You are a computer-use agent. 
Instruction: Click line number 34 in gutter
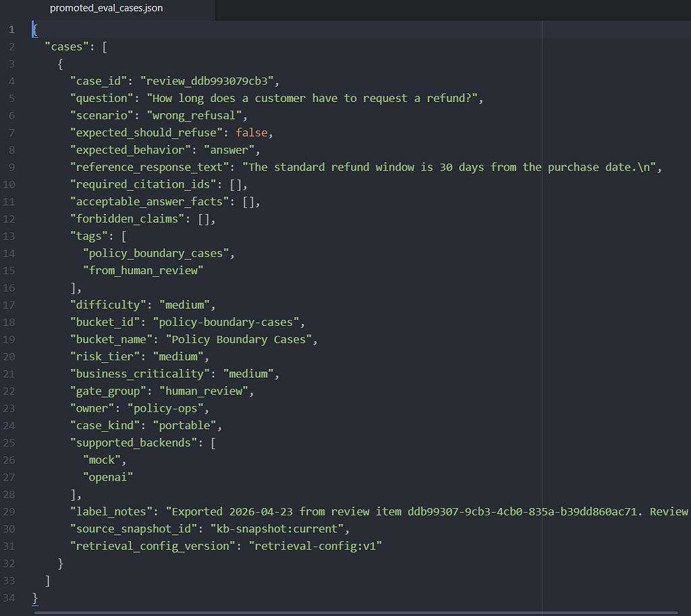point(9,598)
